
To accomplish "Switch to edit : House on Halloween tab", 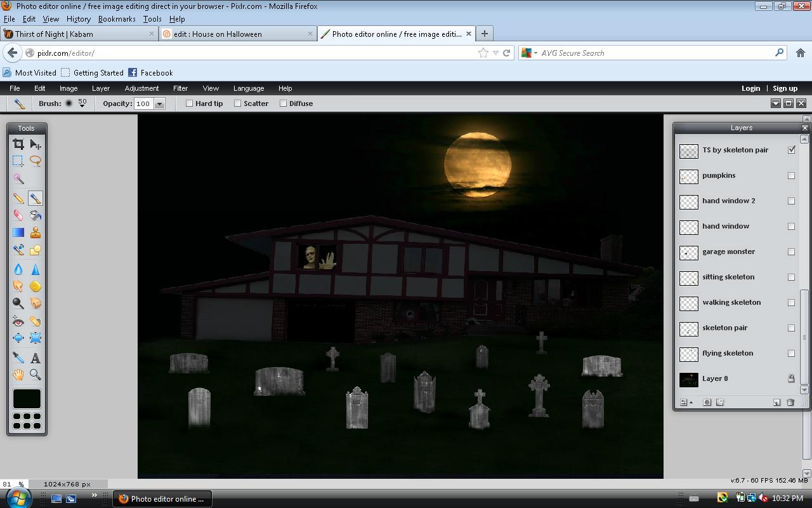I will (238, 34).
